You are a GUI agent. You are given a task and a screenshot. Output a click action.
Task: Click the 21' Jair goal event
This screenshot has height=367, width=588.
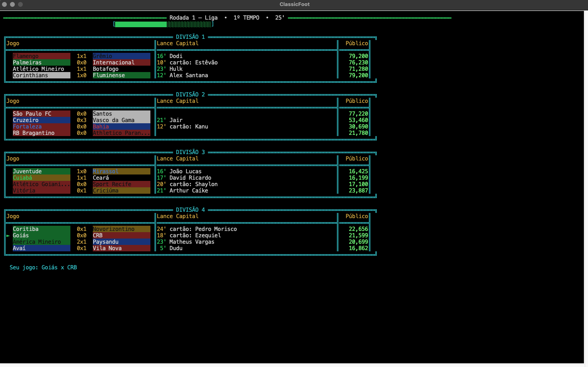click(170, 120)
